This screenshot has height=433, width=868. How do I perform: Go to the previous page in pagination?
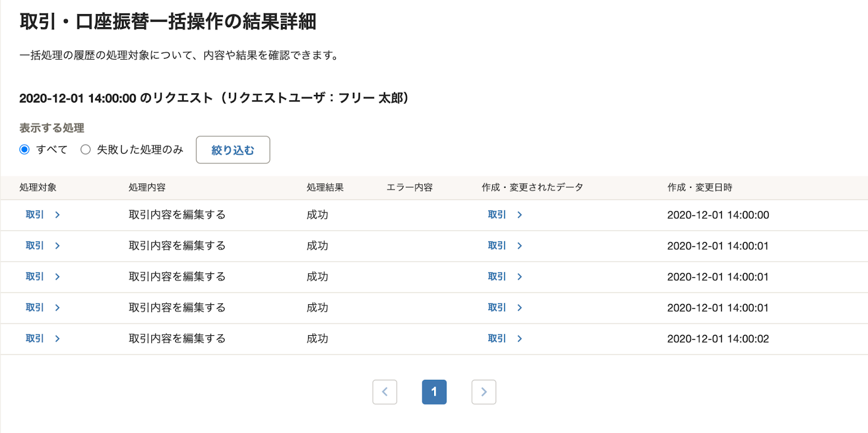click(x=385, y=392)
